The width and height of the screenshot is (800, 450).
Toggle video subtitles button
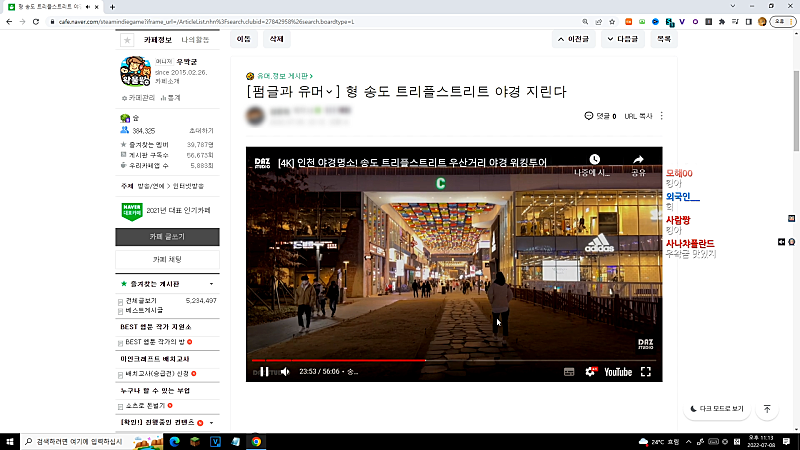569,371
